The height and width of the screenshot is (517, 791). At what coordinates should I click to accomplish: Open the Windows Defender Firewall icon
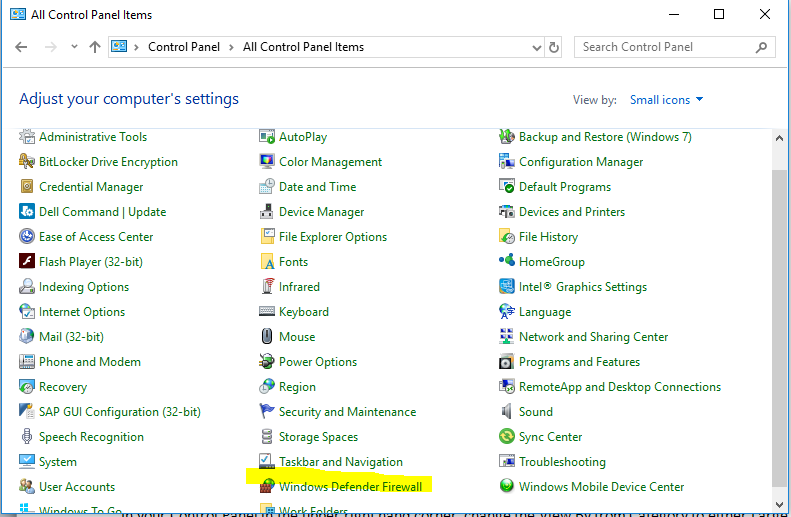[x=267, y=487]
